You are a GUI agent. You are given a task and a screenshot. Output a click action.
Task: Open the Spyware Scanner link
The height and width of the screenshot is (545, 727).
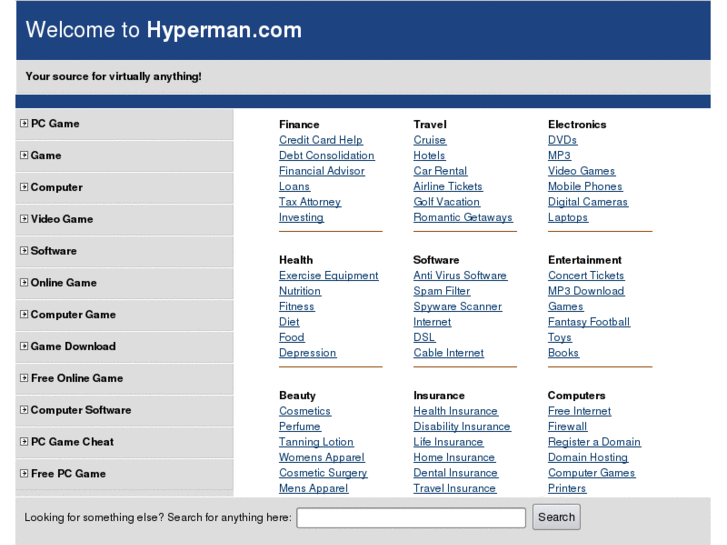click(x=458, y=306)
